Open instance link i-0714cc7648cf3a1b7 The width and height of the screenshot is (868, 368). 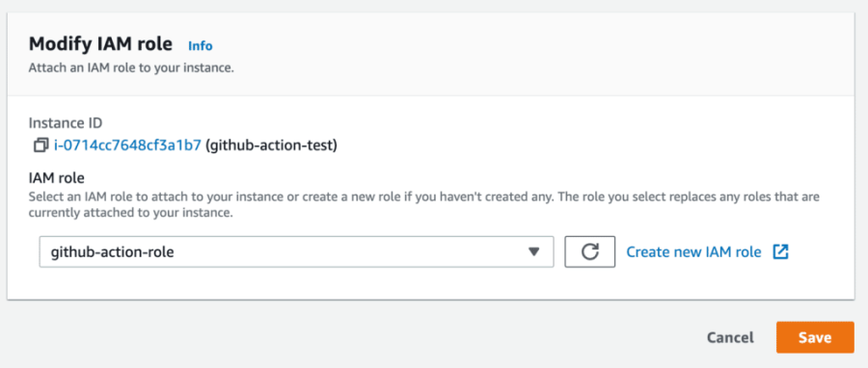pos(127,145)
